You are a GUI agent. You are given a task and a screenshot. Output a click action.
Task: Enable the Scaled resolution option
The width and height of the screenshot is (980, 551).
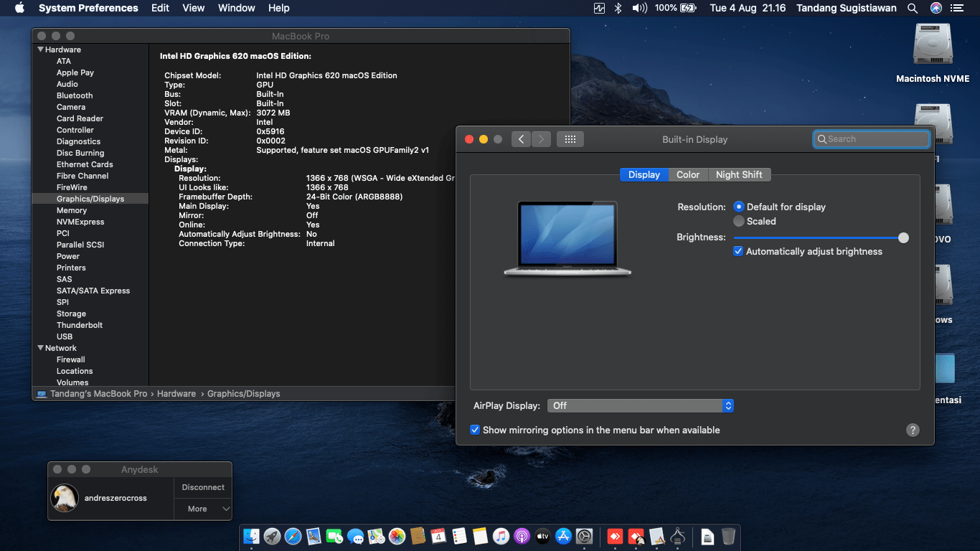coord(738,221)
